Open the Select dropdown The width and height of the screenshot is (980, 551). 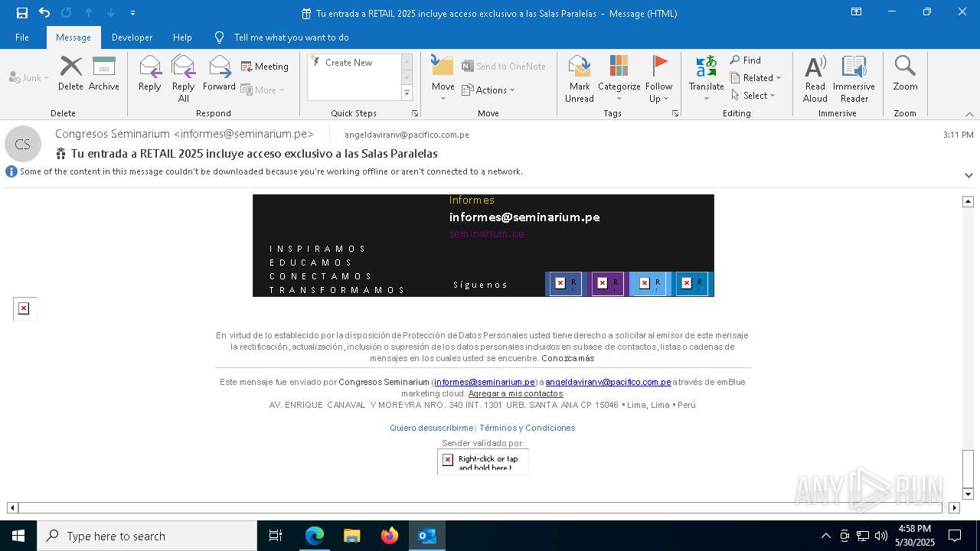click(753, 96)
